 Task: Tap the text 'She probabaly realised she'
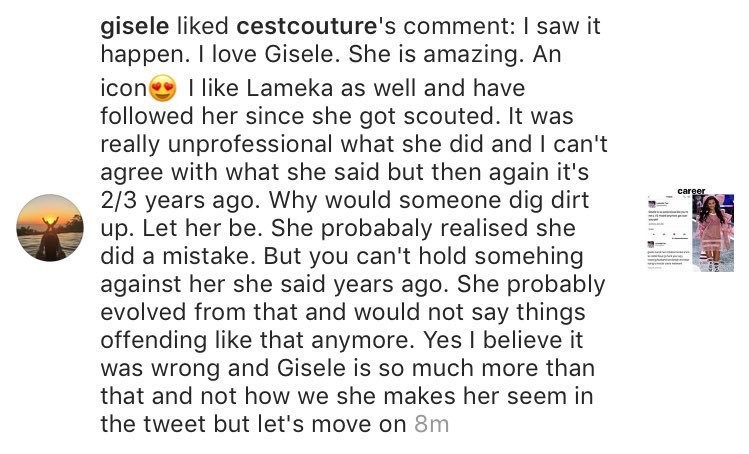click(x=423, y=228)
